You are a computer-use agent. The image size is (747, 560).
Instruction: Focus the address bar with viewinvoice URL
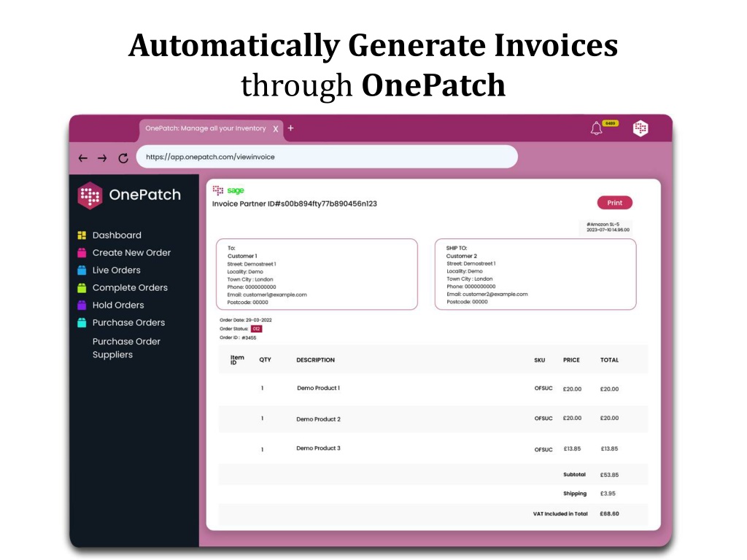click(327, 157)
